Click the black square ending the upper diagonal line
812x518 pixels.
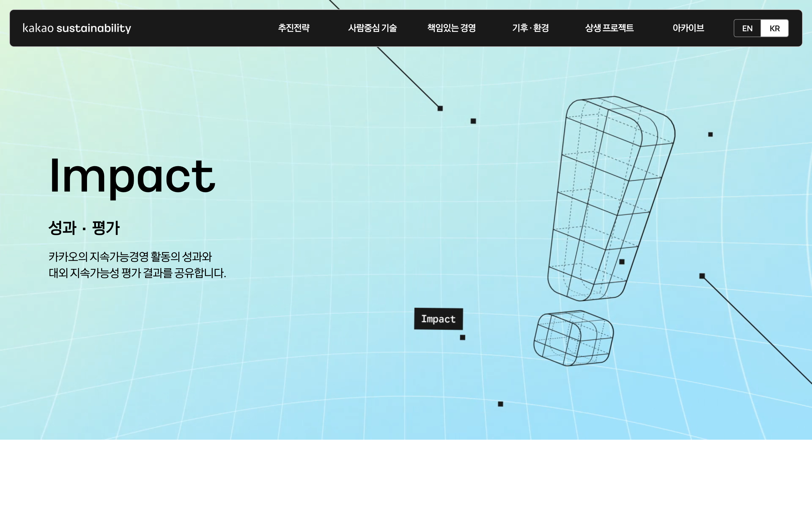click(440, 108)
